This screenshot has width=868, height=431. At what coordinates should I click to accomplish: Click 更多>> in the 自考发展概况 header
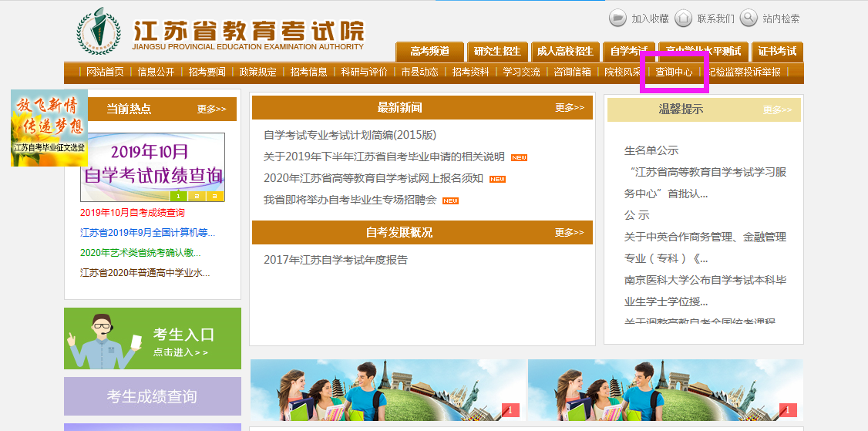coord(570,232)
